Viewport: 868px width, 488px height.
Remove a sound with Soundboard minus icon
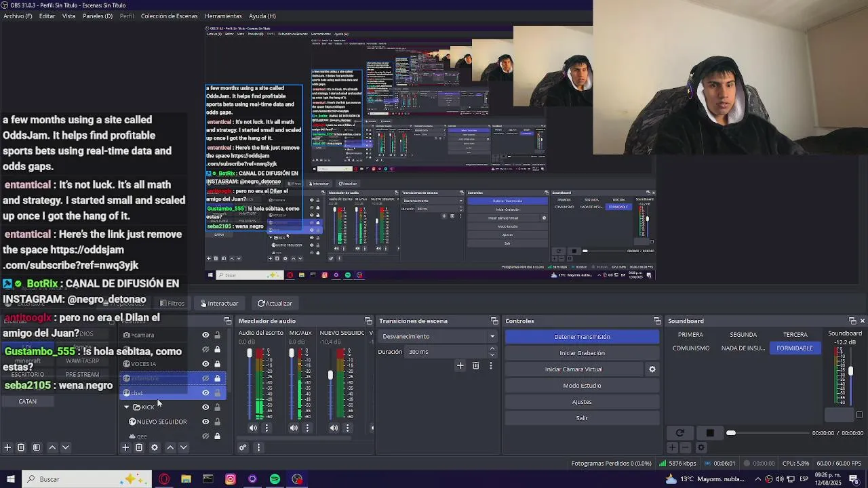pos(686,447)
